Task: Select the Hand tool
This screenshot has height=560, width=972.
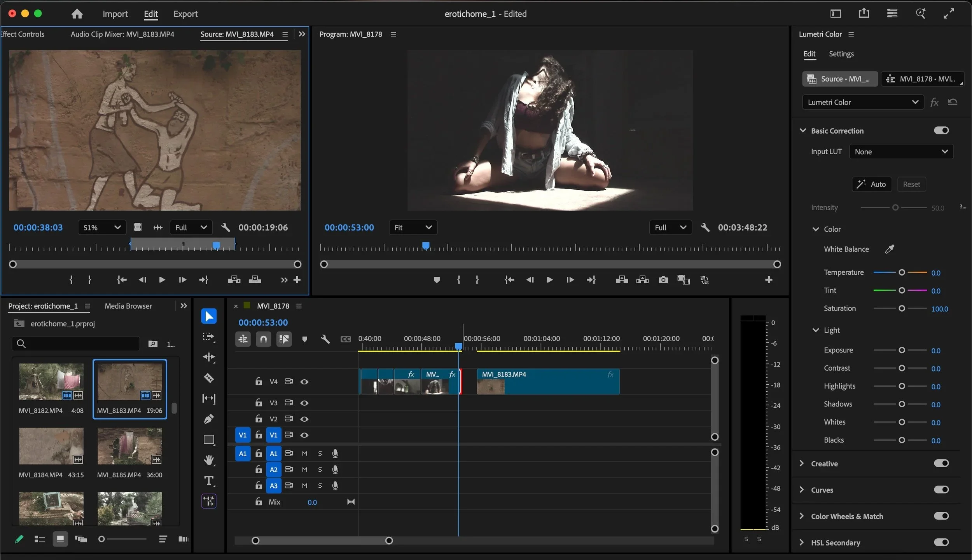Action: (209, 460)
